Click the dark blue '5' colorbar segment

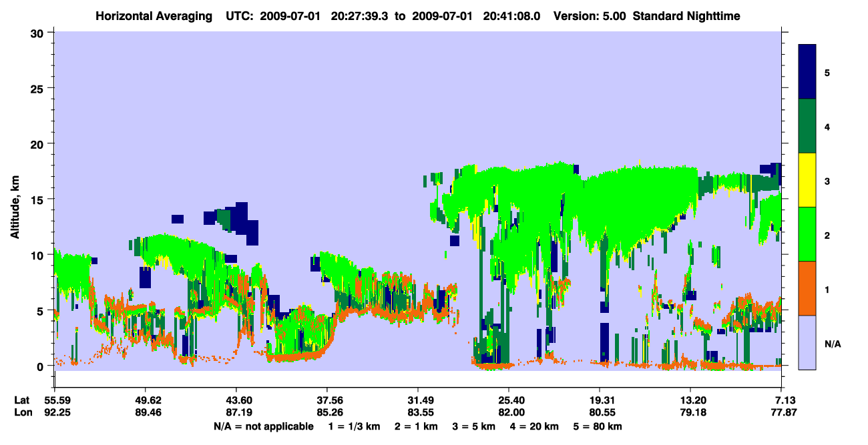tap(807, 72)
